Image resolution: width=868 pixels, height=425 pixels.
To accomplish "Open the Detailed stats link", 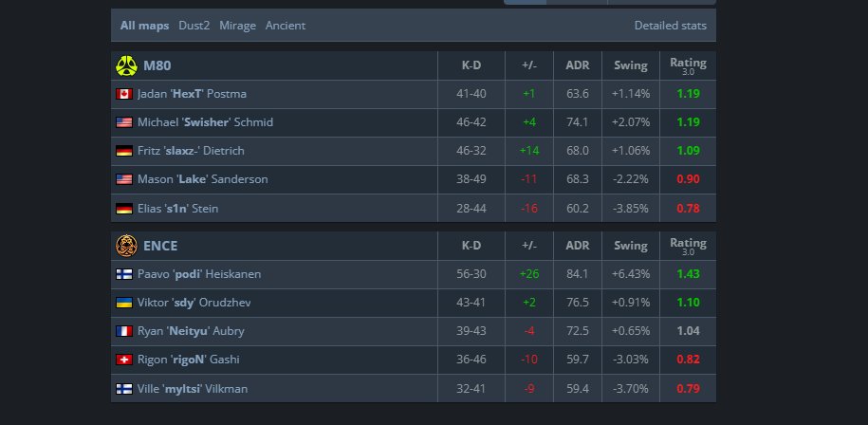I will tap(670, 26).
